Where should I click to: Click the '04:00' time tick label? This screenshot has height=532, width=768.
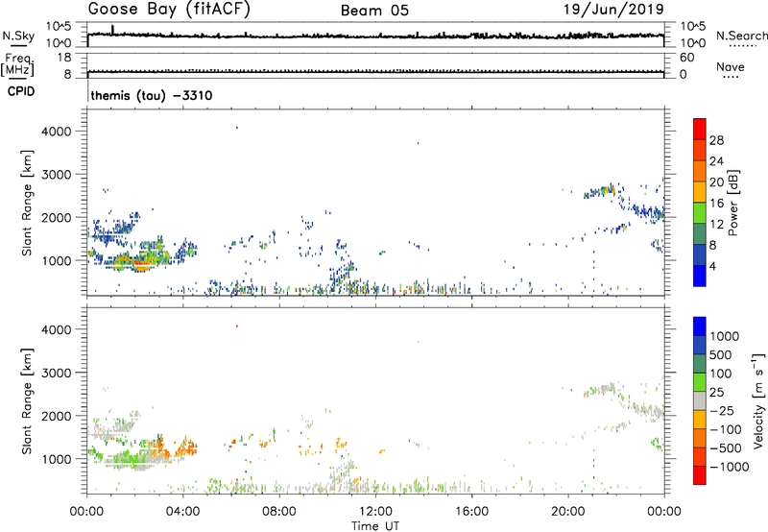[x=183, y=512]
